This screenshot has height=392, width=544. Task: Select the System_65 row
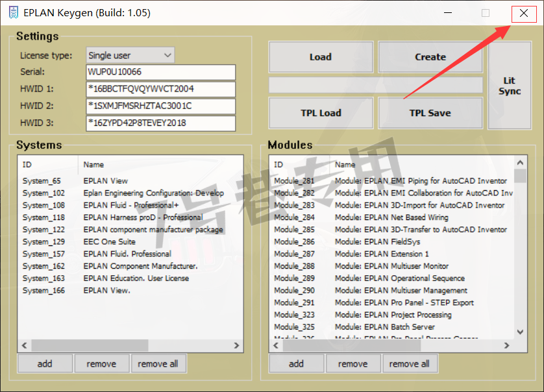click(x=130, y=181)
